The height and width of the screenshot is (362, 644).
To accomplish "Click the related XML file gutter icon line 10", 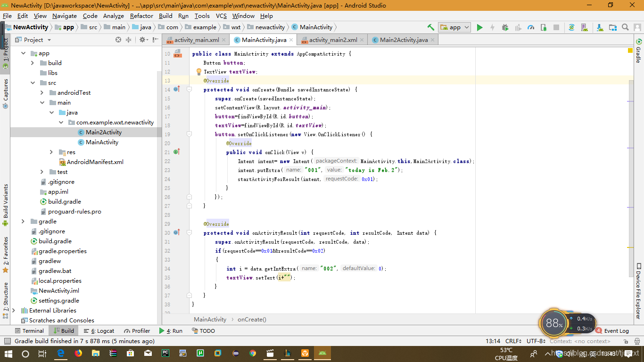I will [177, 54].
